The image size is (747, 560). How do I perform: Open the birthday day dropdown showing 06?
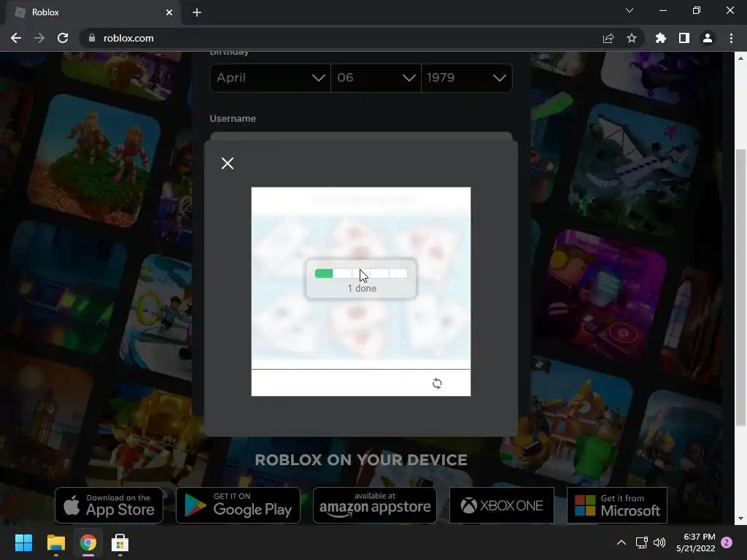tap(376, 77)
